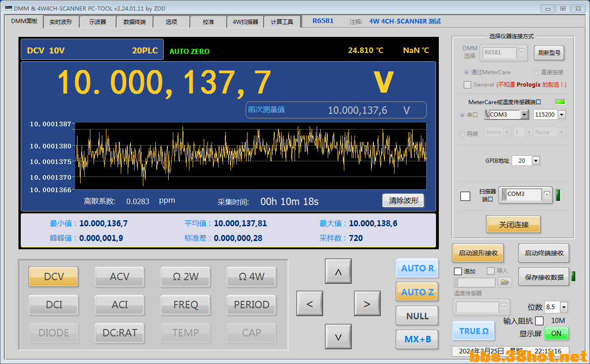Toggle AUTO R auto range
This screenshot has height=364, width=590.
417,268
